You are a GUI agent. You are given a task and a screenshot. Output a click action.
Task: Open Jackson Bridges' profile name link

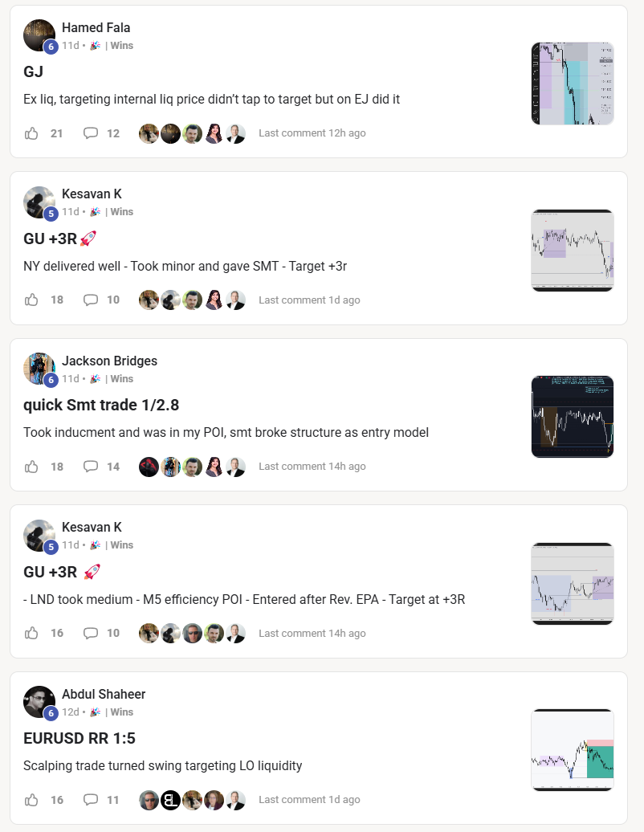pyautogui.click(x=109, y=361)
